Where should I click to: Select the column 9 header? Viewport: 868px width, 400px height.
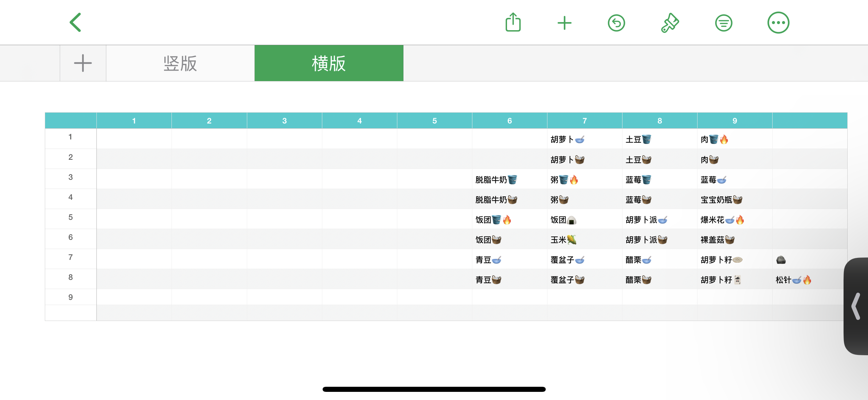coord(734,121)
